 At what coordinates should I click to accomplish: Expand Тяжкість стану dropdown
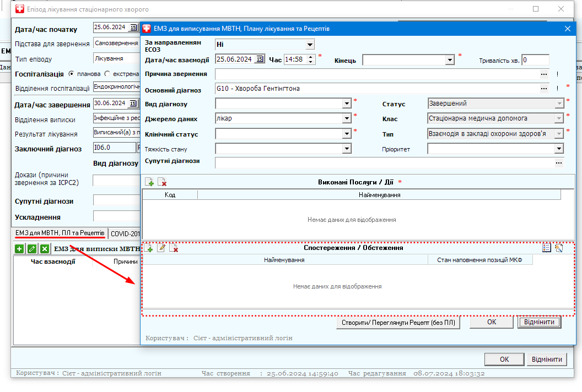click(x=347, y=149)
